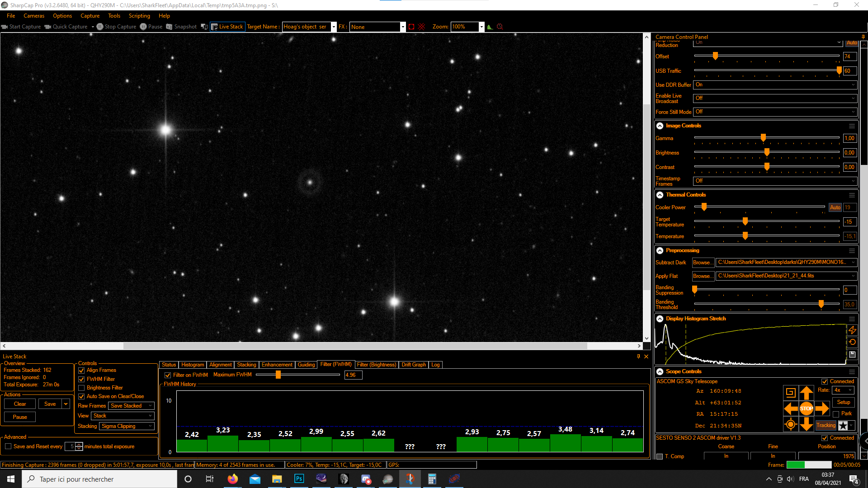Image resolution: width=868 pixels, height=488 pixels.
Task: Slew the telescope right with the right arrow
Action: pos(822,408)
